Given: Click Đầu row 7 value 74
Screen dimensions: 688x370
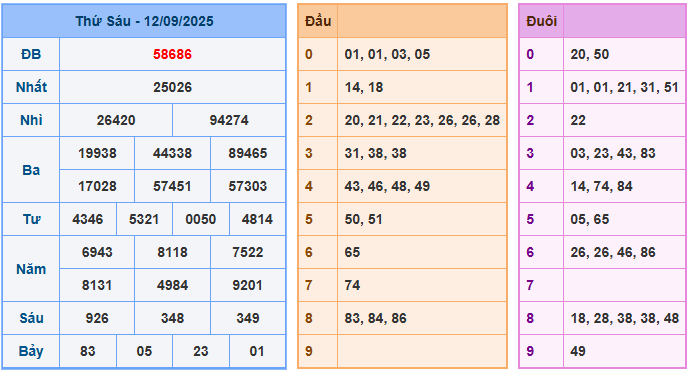Looking at the screenshot, I should 352,285.
